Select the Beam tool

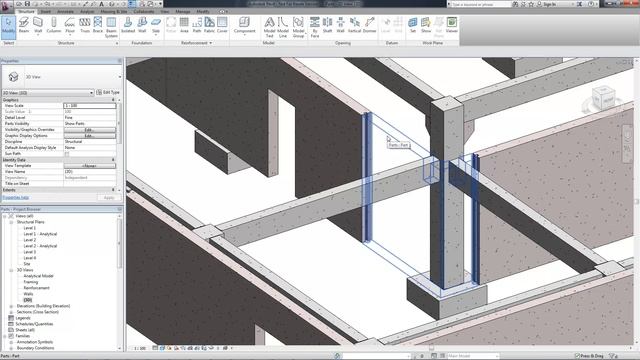24,25
